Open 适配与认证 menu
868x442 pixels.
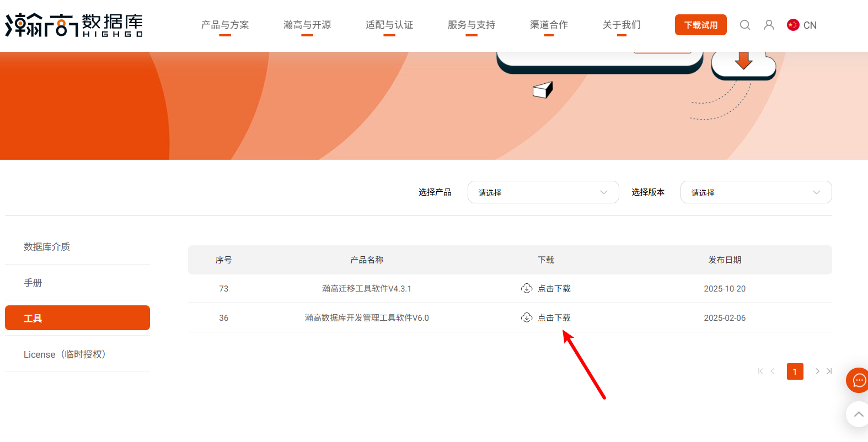coord(389,25)
